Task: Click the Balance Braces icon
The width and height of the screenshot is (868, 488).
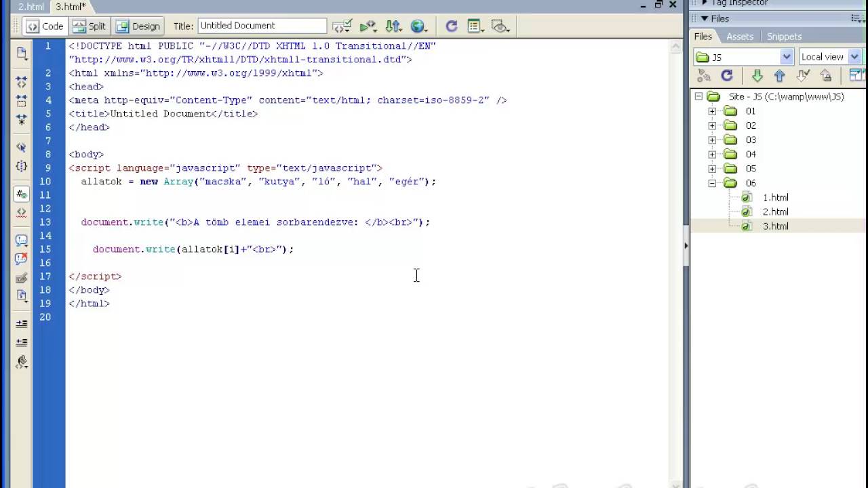Action: 21,166
